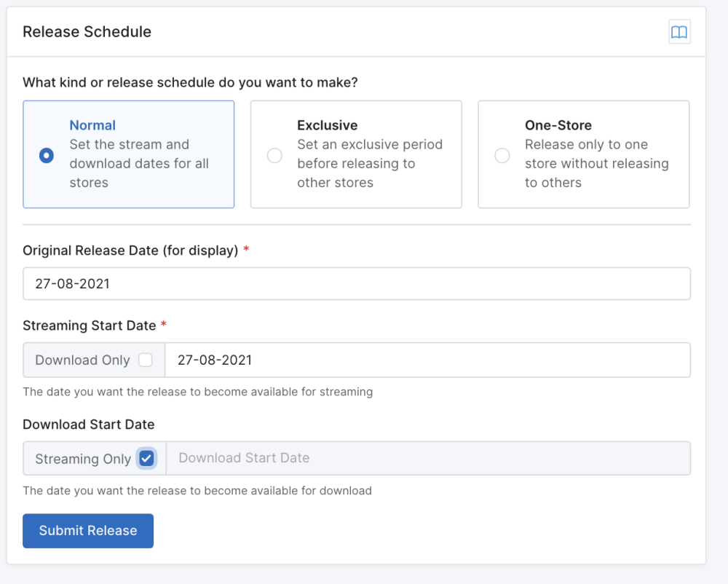Select the One-Store radio circle
728x584 pixels.
click(502, 155)
